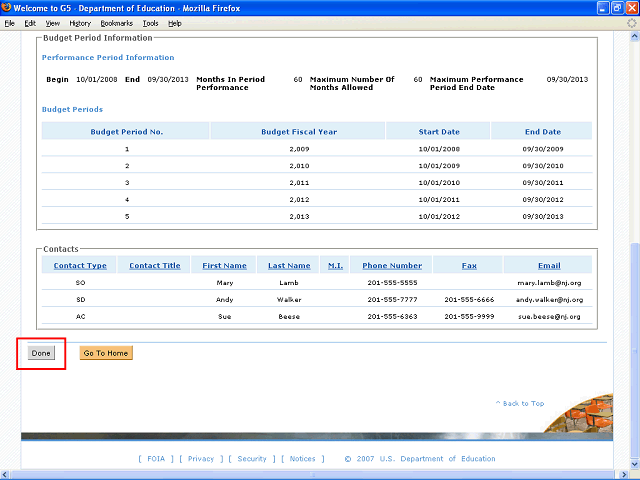The image size is (640, 480).
Task: Open the History menu
Action: pyautogui.click(x=80, y=22)
